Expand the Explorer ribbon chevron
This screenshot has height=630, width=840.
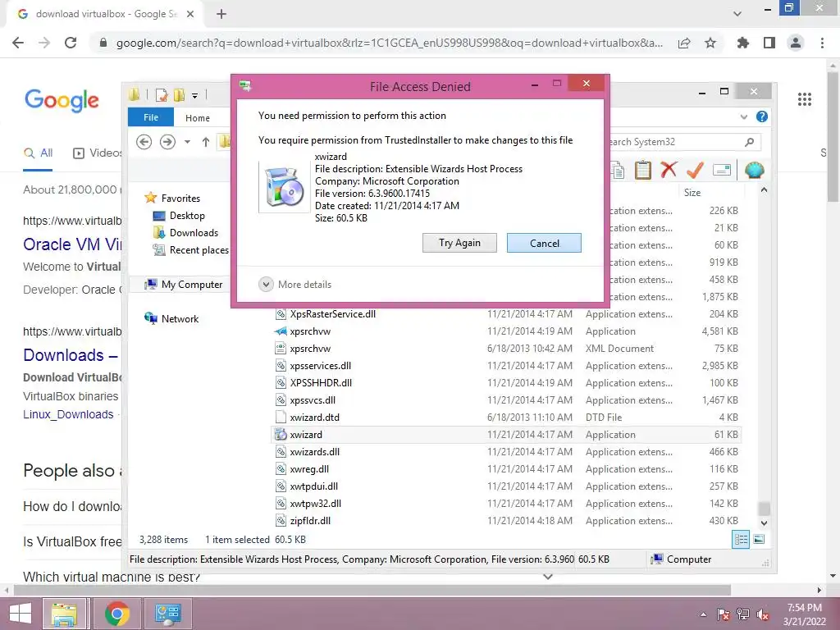[743, 116]
